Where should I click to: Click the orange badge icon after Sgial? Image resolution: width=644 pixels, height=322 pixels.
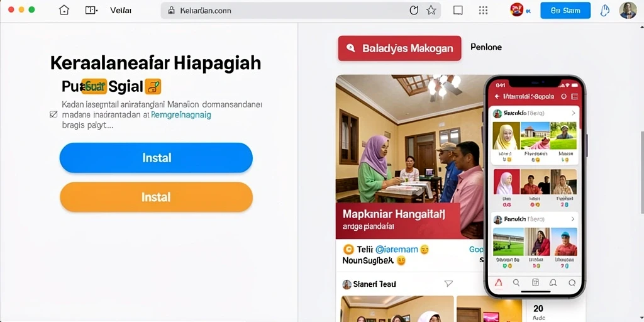click(153, 87)
